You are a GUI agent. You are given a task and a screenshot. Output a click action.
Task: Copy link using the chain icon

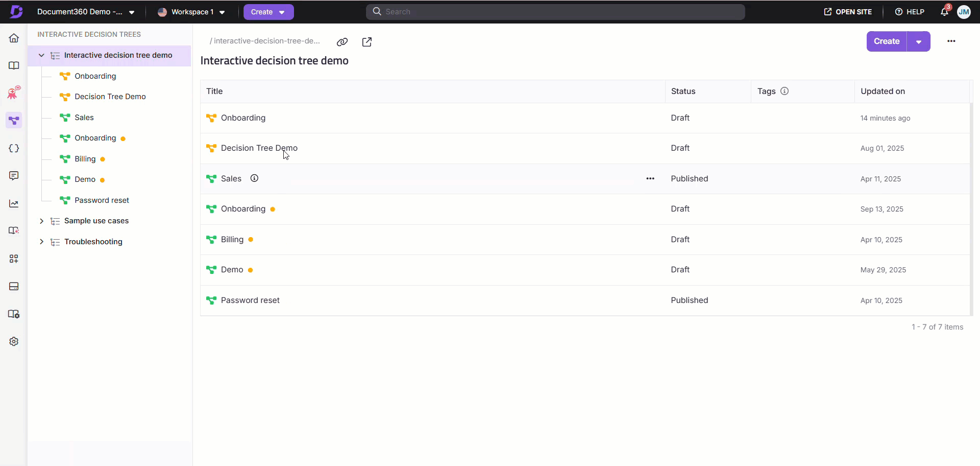[342, 42]
